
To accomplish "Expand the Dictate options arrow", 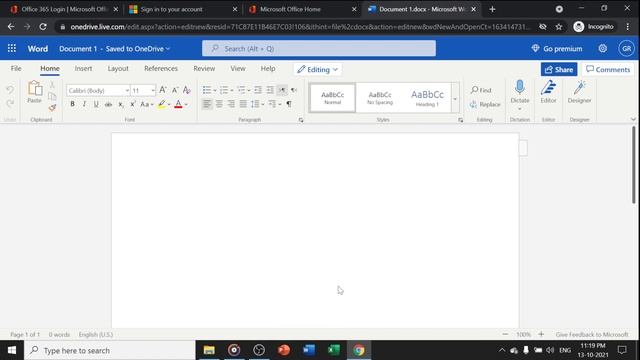I will click(x=520, y=109).
